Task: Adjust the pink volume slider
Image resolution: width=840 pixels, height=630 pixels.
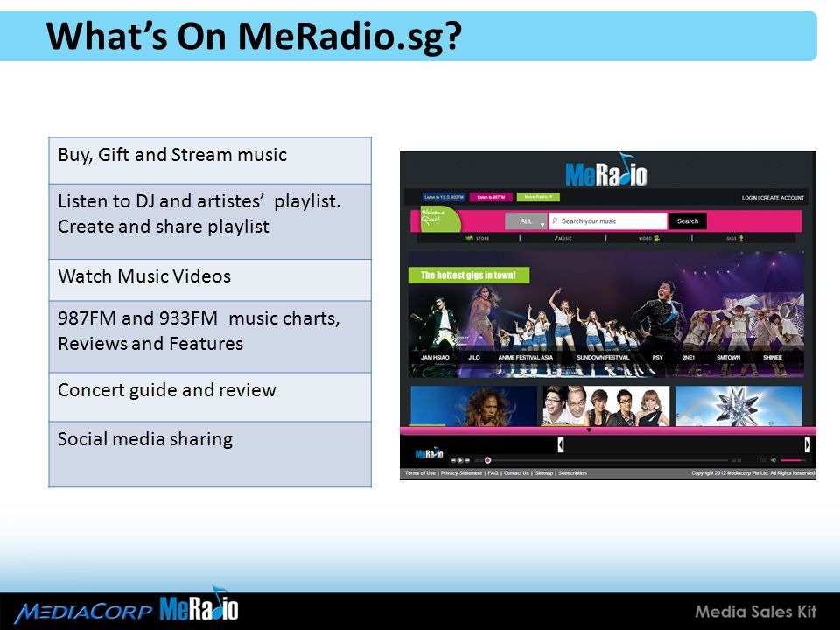Action: [x=794, y=460]
